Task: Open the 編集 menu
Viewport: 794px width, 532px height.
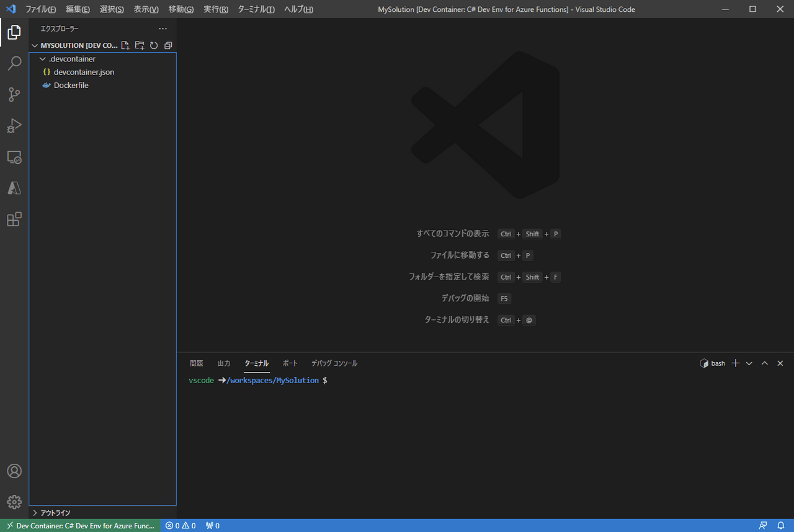Action: [78, 9]
